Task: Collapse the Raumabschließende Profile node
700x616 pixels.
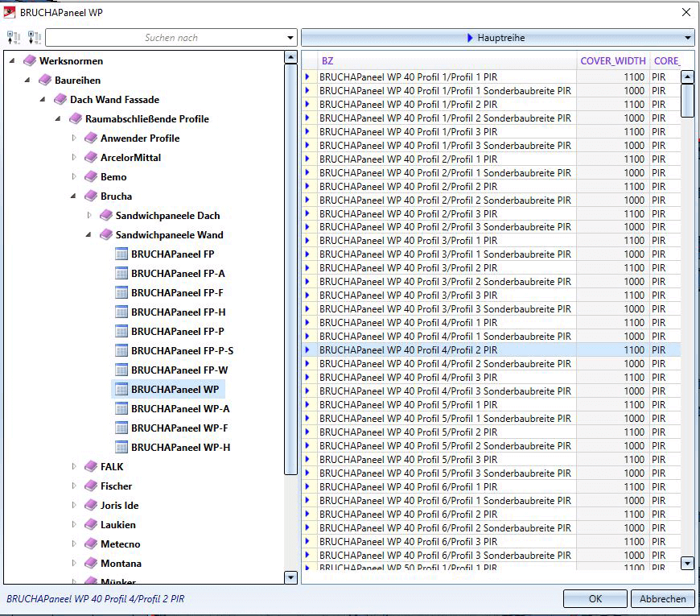Action: tap(58, 119)
